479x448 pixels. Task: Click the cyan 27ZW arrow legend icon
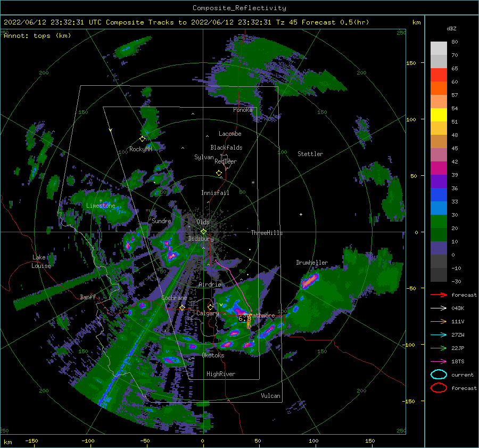tap(439, 335)
